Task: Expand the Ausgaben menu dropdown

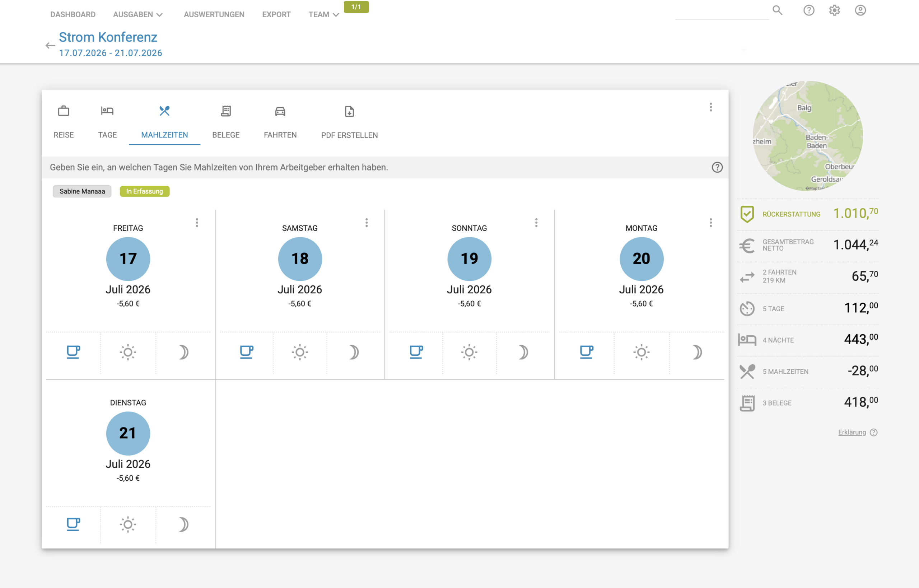Action: pos(138,14)
